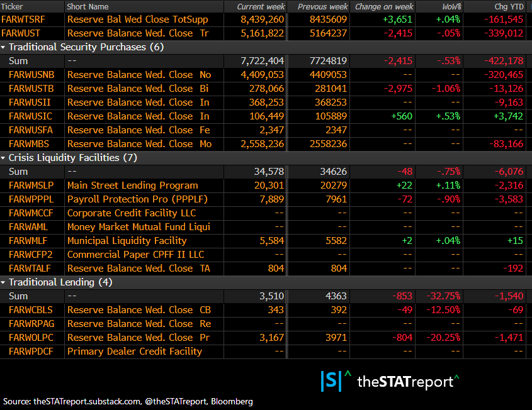The height and width of the screenshot is (410, 532).
Task: Click Commercial Paper CPFF II LLC name
Action: (x=136, y=255)
